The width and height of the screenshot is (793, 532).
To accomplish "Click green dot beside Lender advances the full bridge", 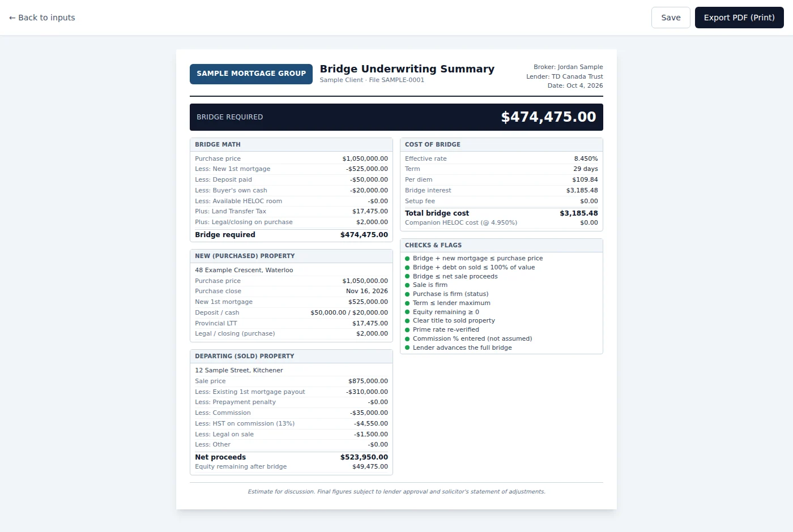I will click(x=407, y=348).
